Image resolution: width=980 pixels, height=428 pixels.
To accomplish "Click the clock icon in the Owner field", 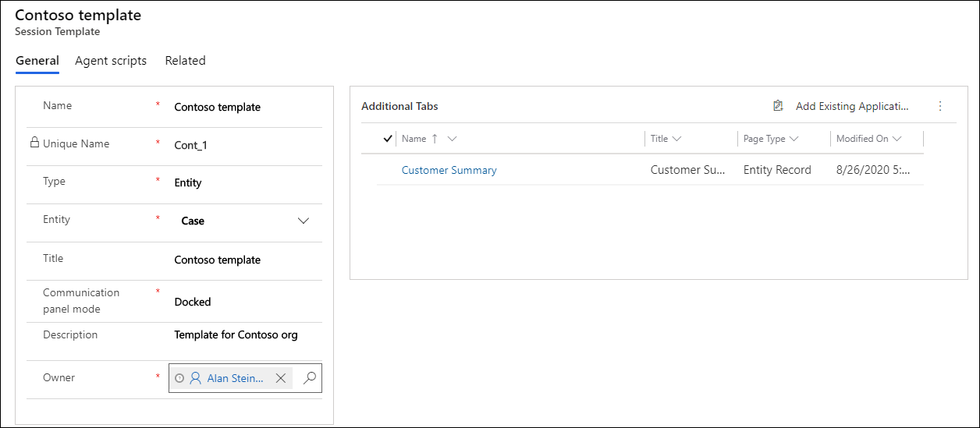I will 179,378.
